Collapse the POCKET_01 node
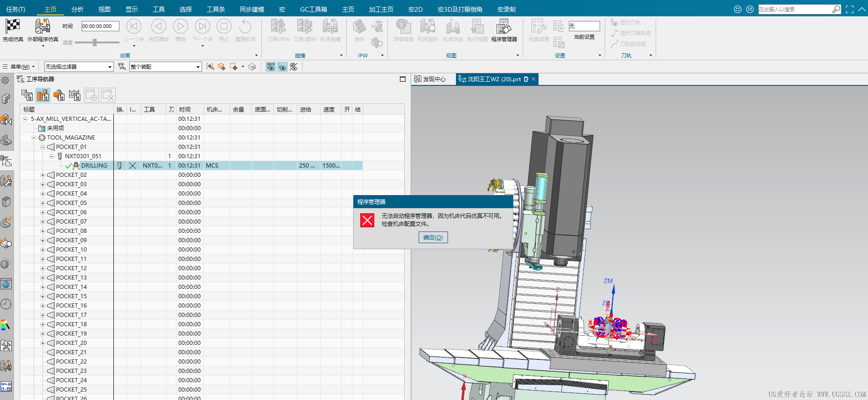Viewport: 868px width, 400px height. [42, 147]
